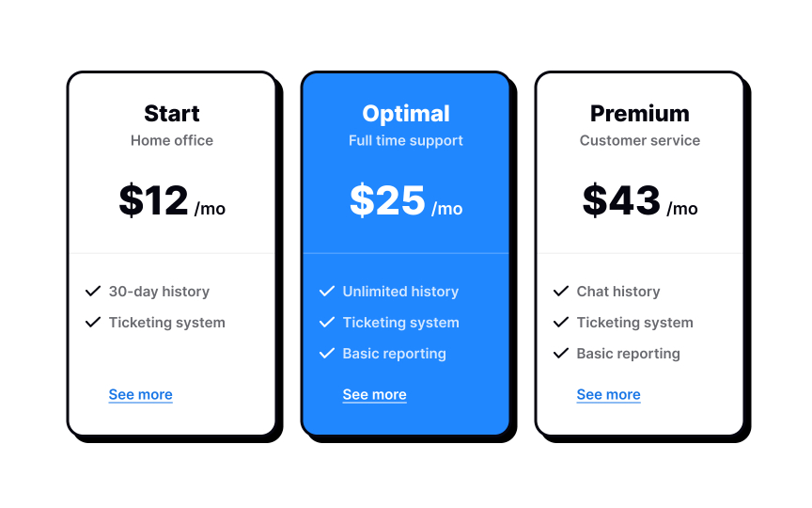Open See more in the Premium plan
The width and height of the screenshot is (812, 508).
[x=609, y=395]
